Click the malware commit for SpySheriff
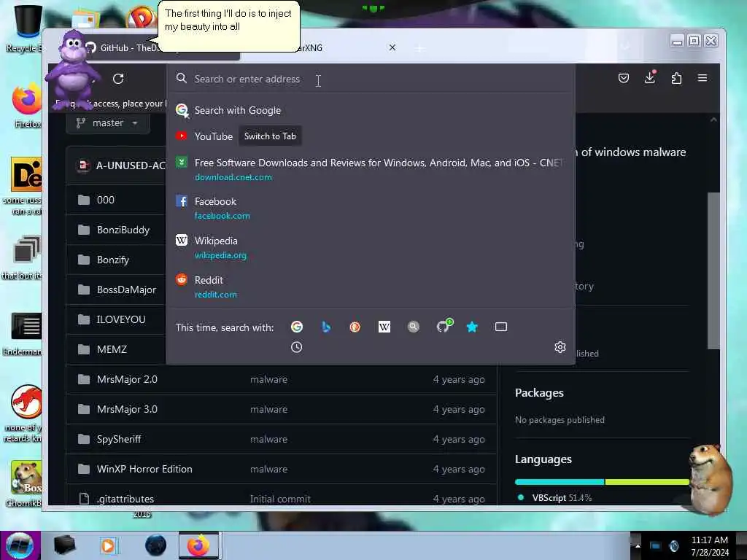747x560 pixels. click(x=268, y=439)
